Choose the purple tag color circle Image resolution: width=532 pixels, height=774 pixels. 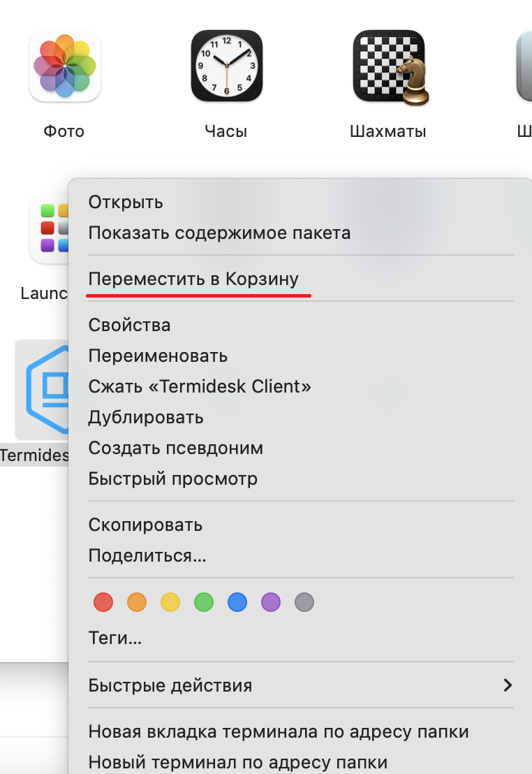coord(271,601)
